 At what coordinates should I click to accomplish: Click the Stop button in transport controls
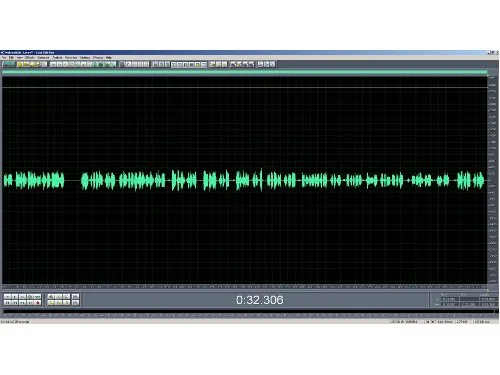click(x=7, y=297)
